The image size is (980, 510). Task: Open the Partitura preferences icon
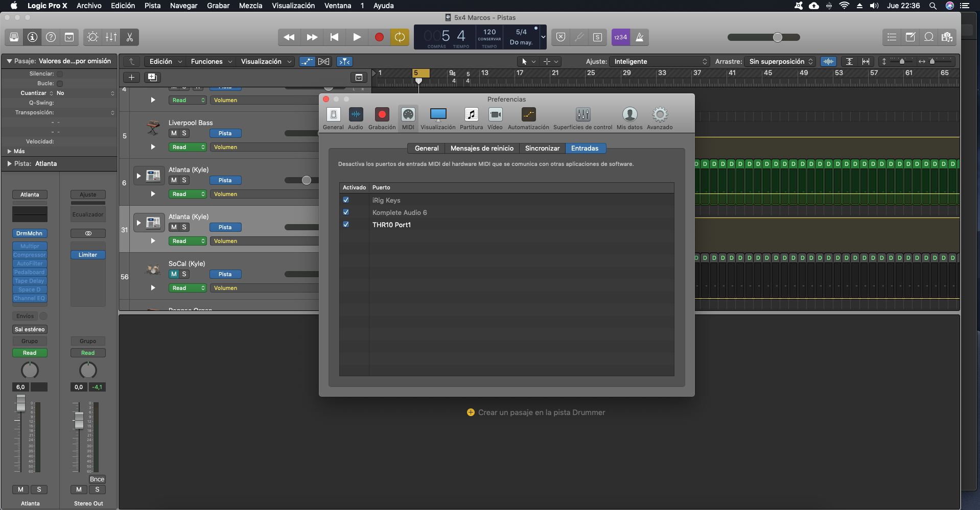coord(471,118)
